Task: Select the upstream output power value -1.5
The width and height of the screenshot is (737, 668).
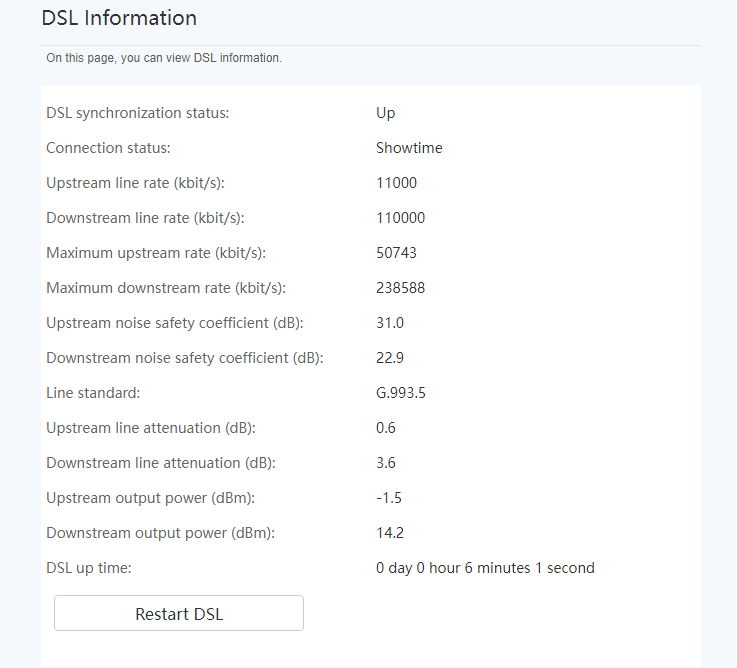Action: (x=389, y=498)
